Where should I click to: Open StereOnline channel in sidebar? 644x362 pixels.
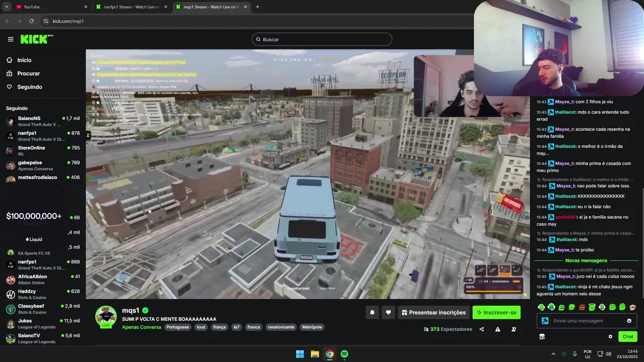click(43, 151)
